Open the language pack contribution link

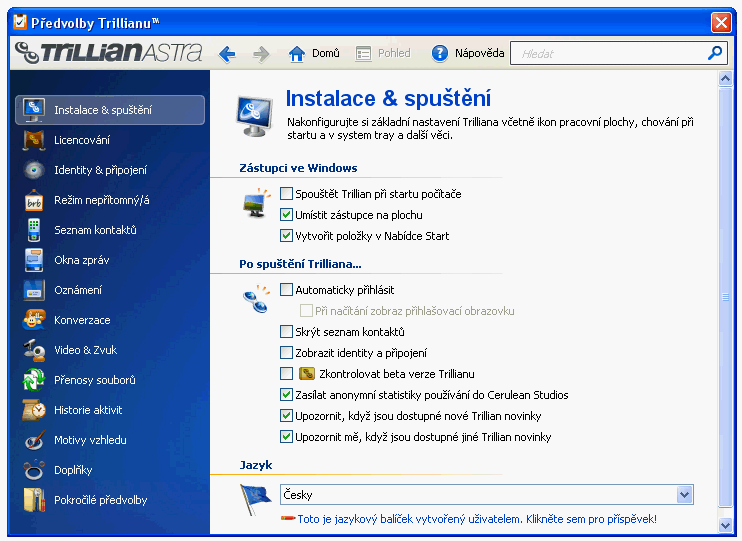[477, 519]
